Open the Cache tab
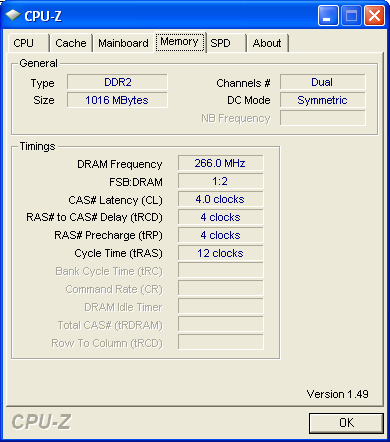 coord(71,43)
